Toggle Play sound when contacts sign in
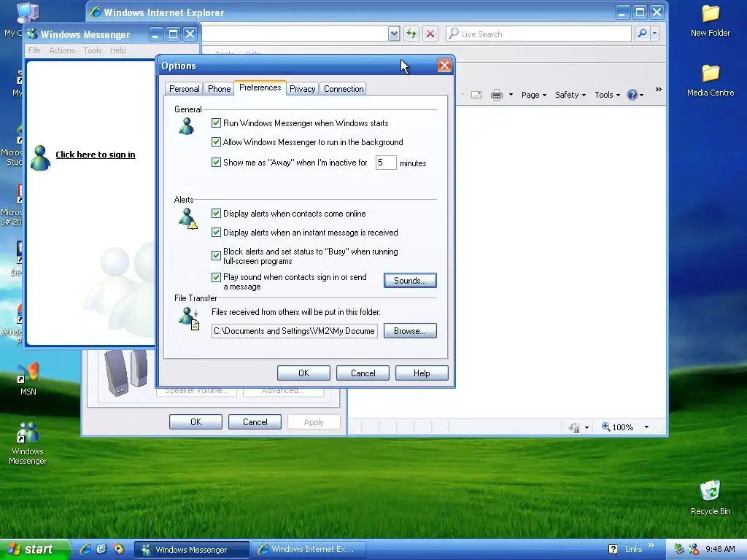The image size is (747, 560). point(216,277)
